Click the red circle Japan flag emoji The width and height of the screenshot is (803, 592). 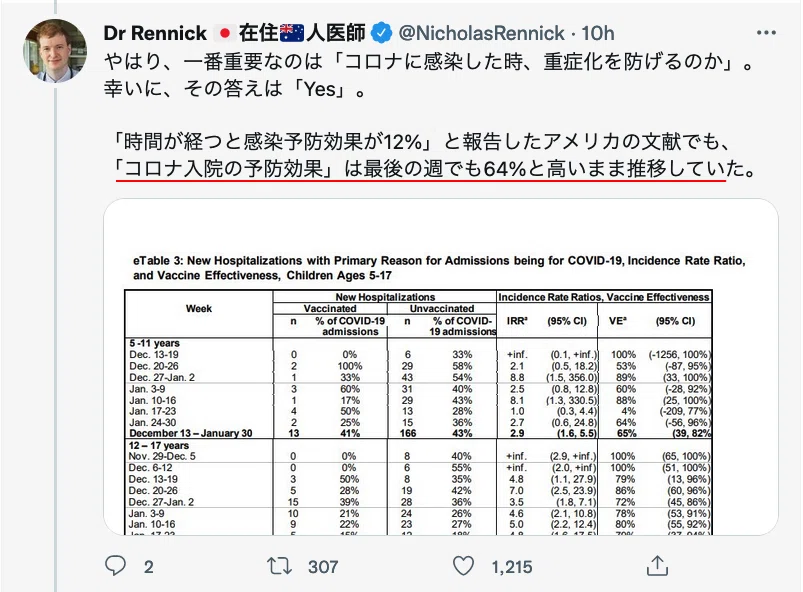pyautogui.click(x=223, y=33)
